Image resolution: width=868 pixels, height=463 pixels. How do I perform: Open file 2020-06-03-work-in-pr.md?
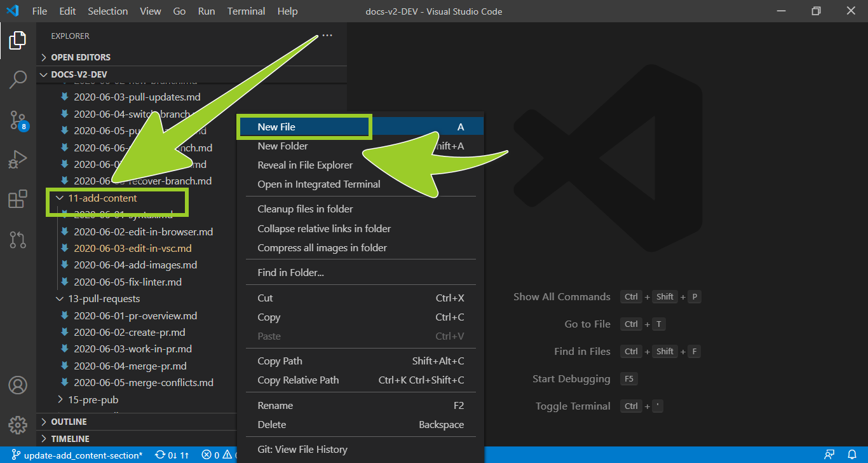click(x=133, y=349)
